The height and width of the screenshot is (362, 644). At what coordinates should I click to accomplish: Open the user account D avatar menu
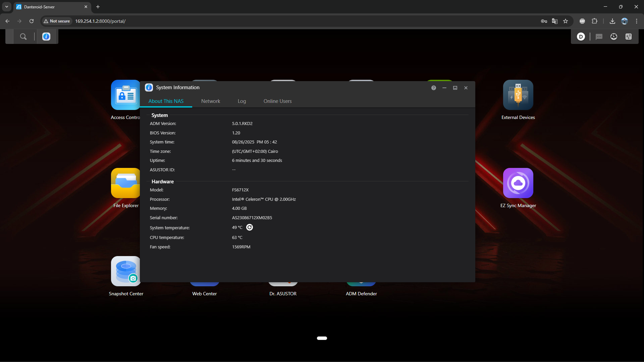(581, 37)
